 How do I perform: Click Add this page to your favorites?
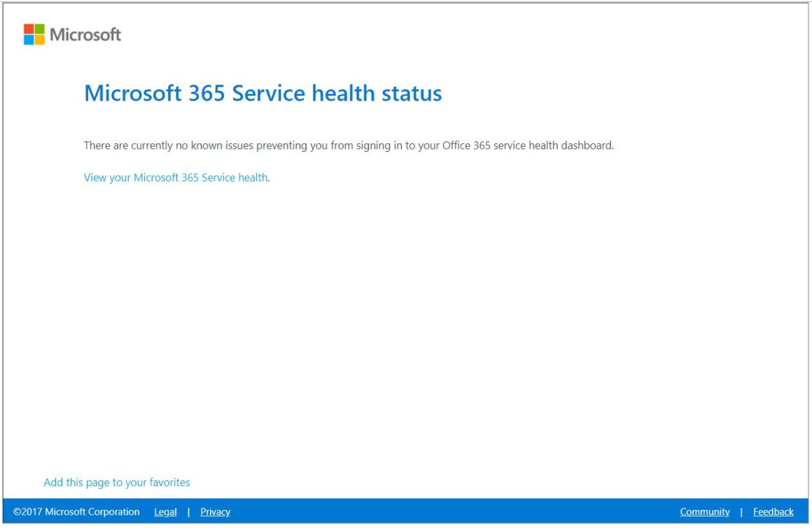(x=117, y=482)
